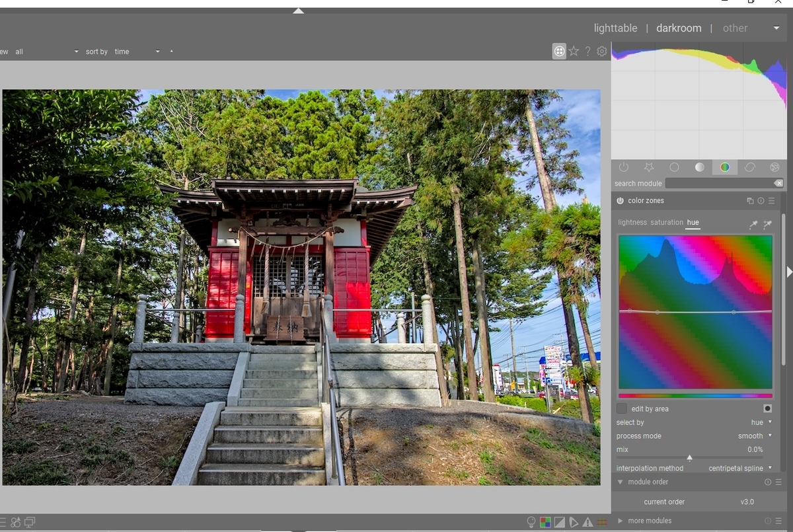
Task: Toggle display of selection mask button
Action: pos(767,408)
